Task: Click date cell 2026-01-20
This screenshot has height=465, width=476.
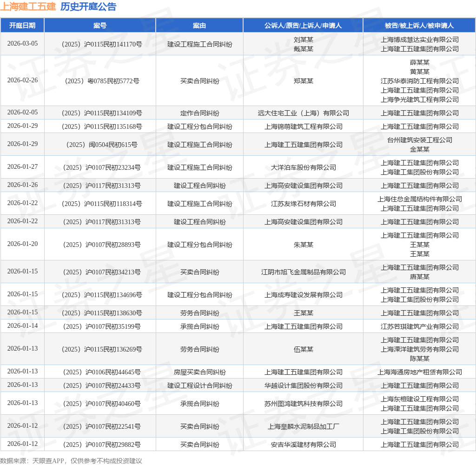Action: (22, 244)
